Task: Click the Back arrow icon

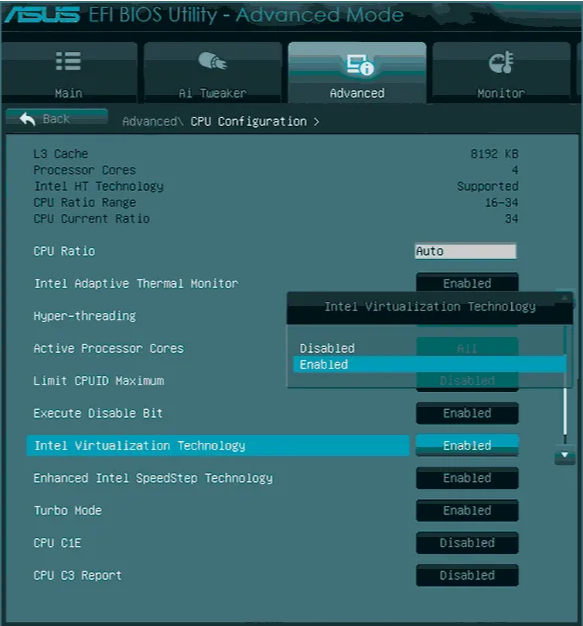Action: [x=28, y=119]
